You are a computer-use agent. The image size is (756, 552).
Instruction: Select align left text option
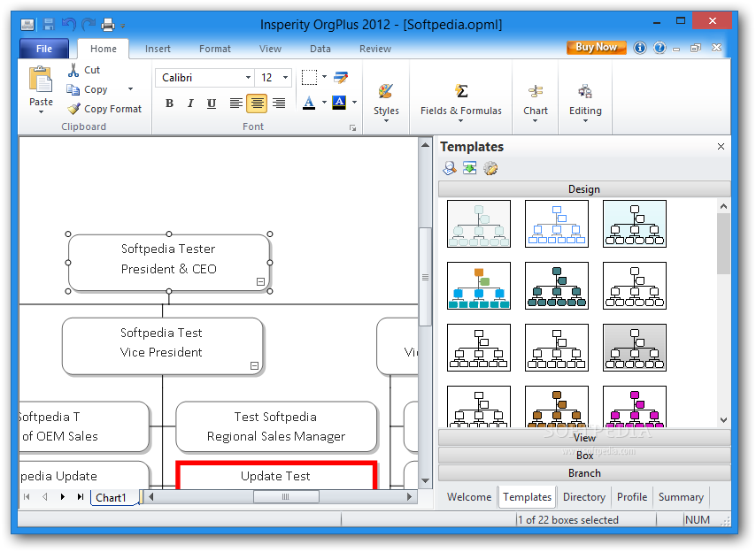click(235, 103)
